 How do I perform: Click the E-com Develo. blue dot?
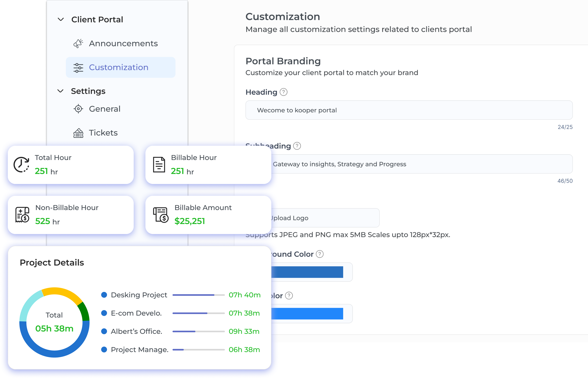click(104, 313)
